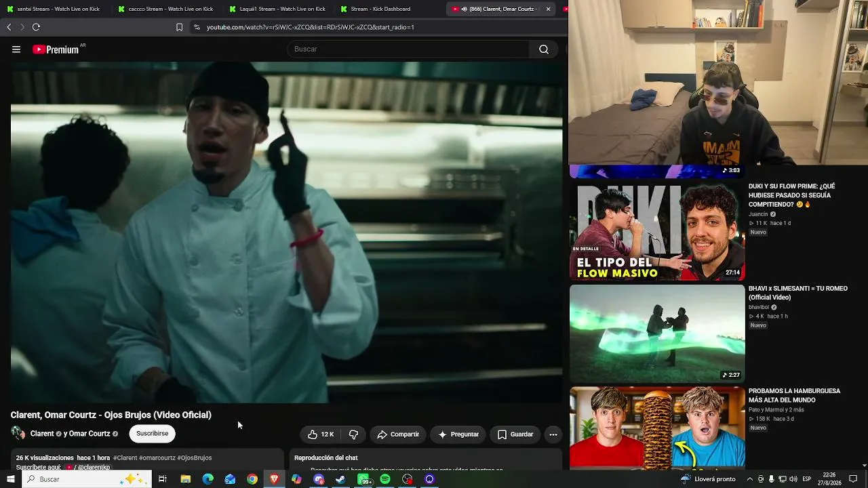Open site settings icon beside the URL

[x=197, y=27]
